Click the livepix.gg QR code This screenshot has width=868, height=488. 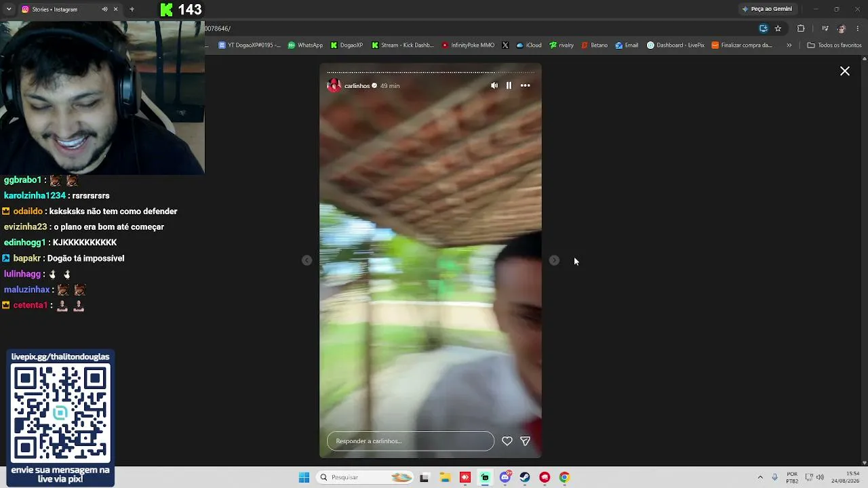pyautogui.click(x=60, y=413)
